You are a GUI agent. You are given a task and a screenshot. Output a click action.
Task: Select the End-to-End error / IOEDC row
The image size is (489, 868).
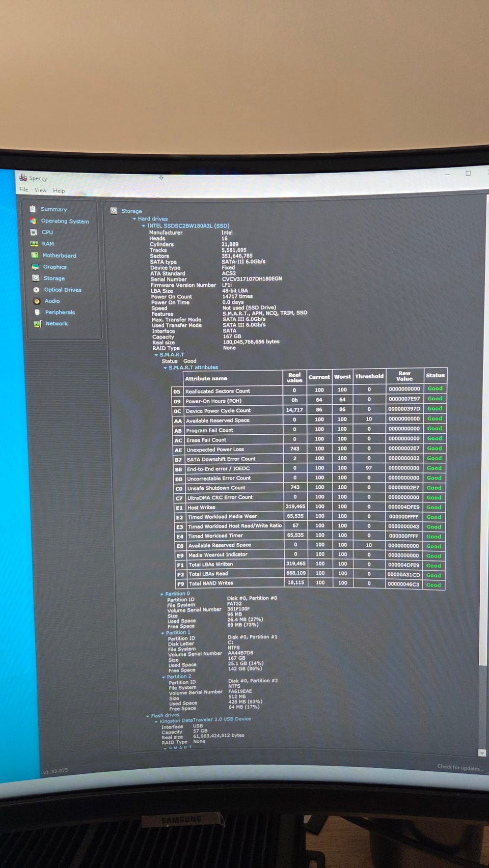(x=310, y=468)
